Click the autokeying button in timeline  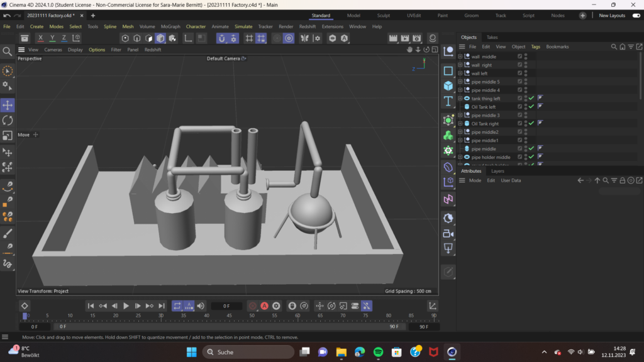click(x=265, y=306)
